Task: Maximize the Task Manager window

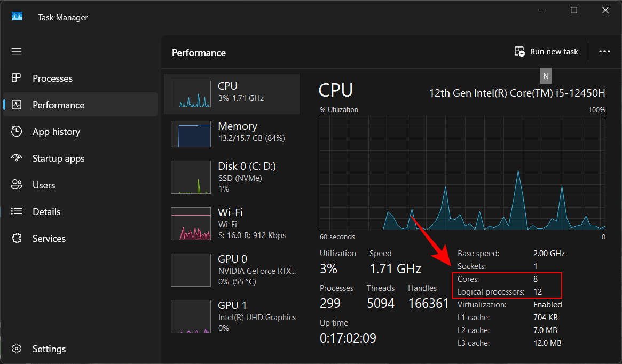Action: tap(573, 10)
